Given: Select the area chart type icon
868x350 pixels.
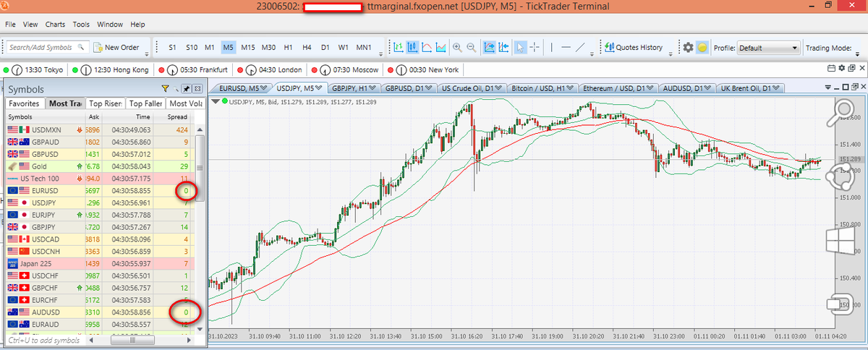Looking at the screenshot, I should (x=441, y=48).
